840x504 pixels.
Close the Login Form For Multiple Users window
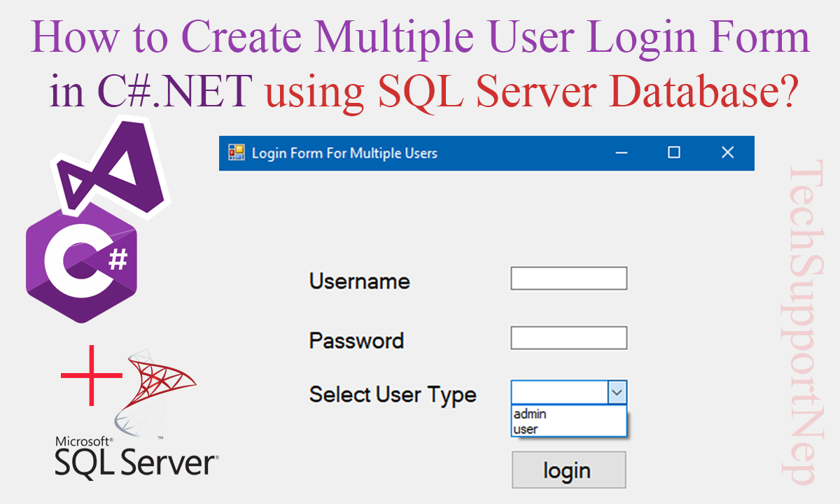click(x=727, y=153)
